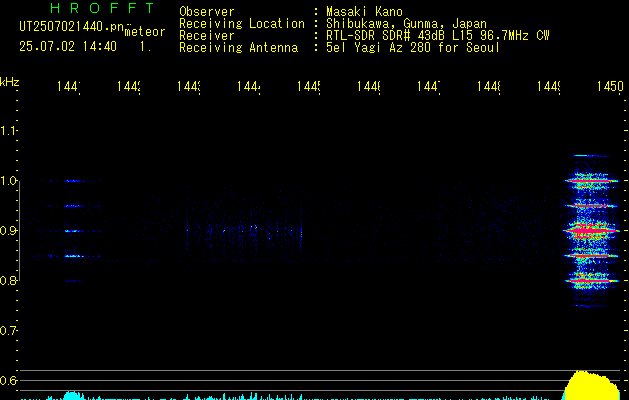629x400 pixels.
Task: Click the Receiving Location label
Action: tap(242, 24)
